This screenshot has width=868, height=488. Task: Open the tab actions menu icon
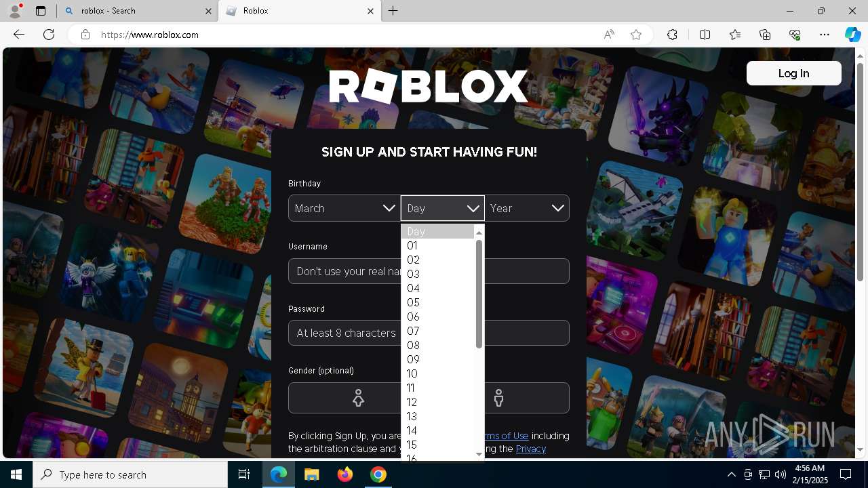pos(41,11)
